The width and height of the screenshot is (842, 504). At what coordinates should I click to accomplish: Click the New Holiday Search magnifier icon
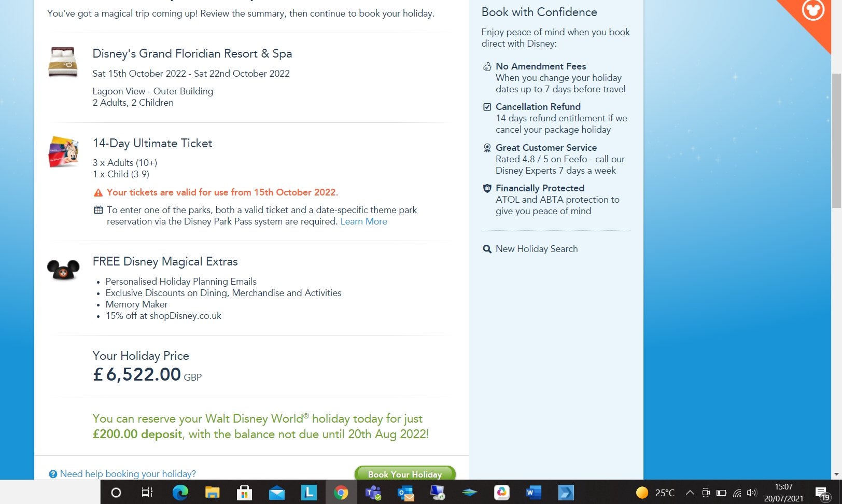coord(487,249)
